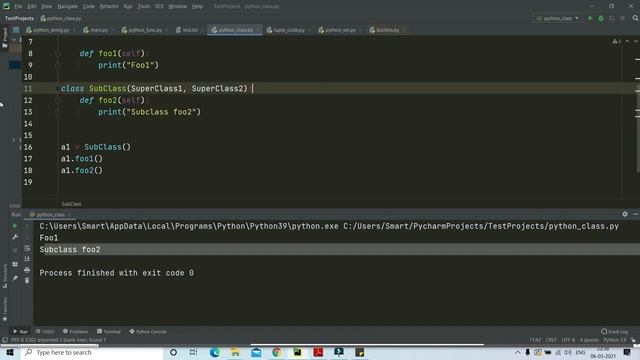640x360 pixels.
Task: Click the warnings indicator at top of editor
Action: click(x=616, y=42)
